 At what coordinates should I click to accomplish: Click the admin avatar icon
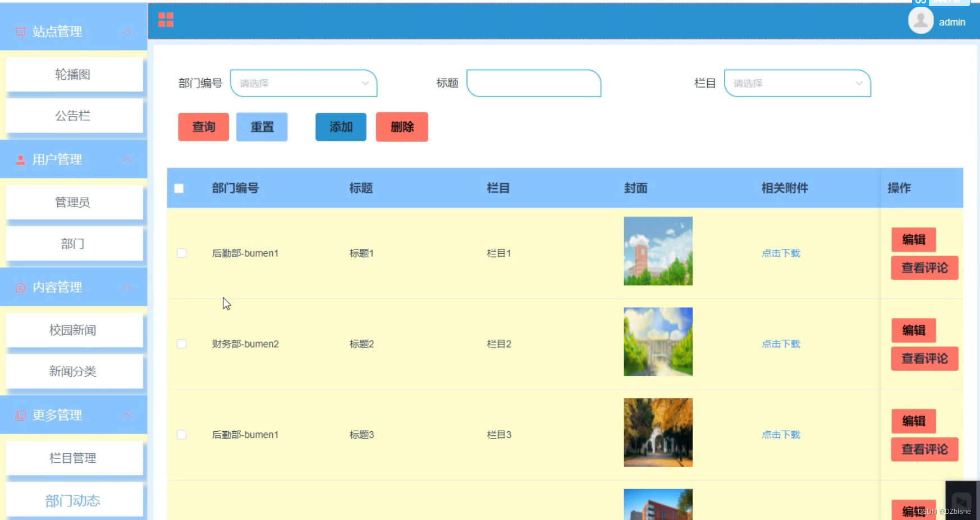tap(921, 21)
